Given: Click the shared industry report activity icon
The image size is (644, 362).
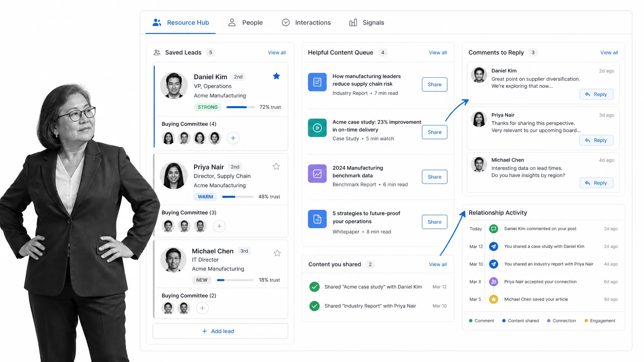Looking at the screenshot, I should click(494, 264).
